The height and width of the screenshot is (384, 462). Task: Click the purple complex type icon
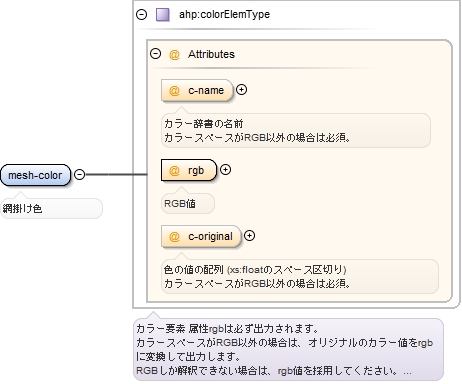click(x=163, y=15)
